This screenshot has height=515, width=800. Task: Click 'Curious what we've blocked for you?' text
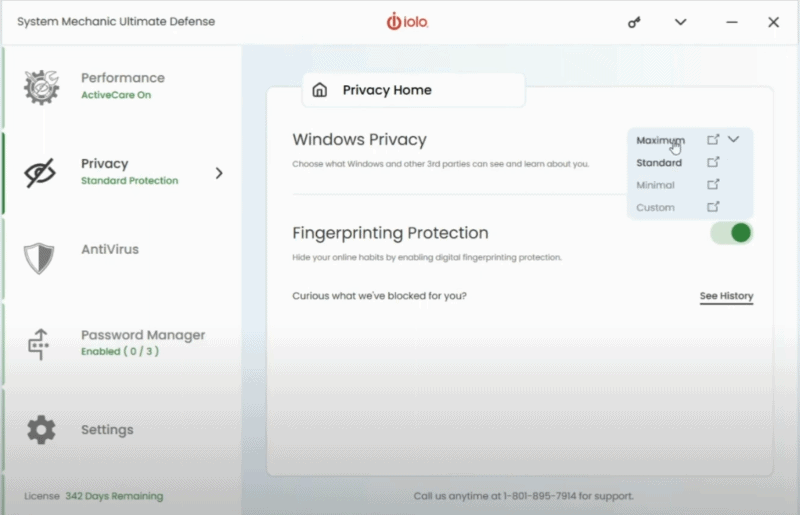coord(379,296)
